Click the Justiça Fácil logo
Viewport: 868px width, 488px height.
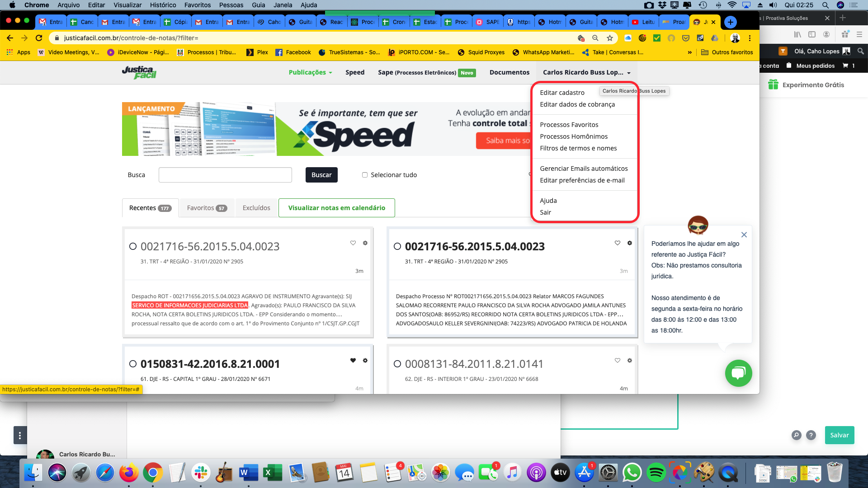(x=139, y=72)
